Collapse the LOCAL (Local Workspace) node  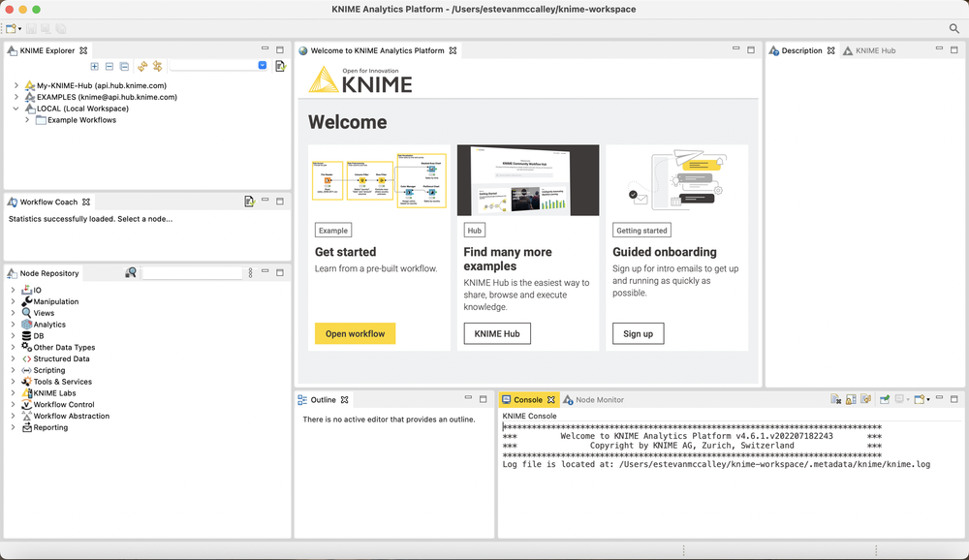click(16, 109)
